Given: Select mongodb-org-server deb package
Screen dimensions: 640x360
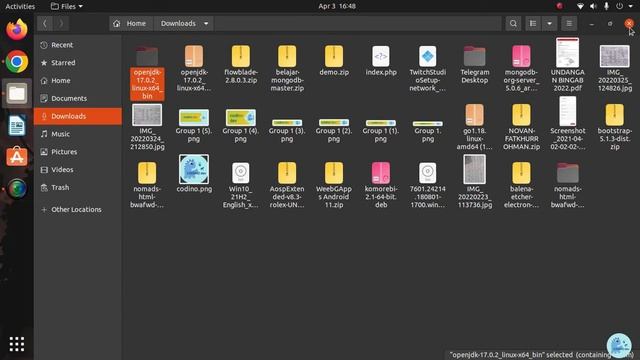Looking at the screenshot, I should click(521, 68).
